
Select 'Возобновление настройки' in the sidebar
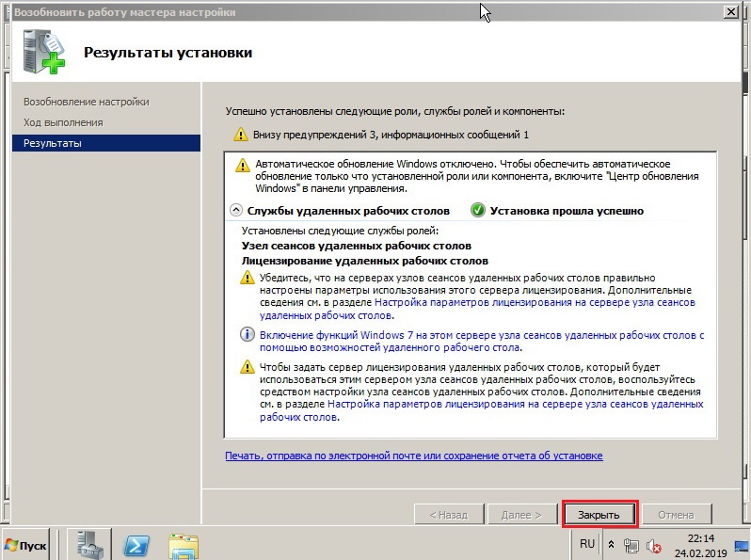[x=86, y=102]
